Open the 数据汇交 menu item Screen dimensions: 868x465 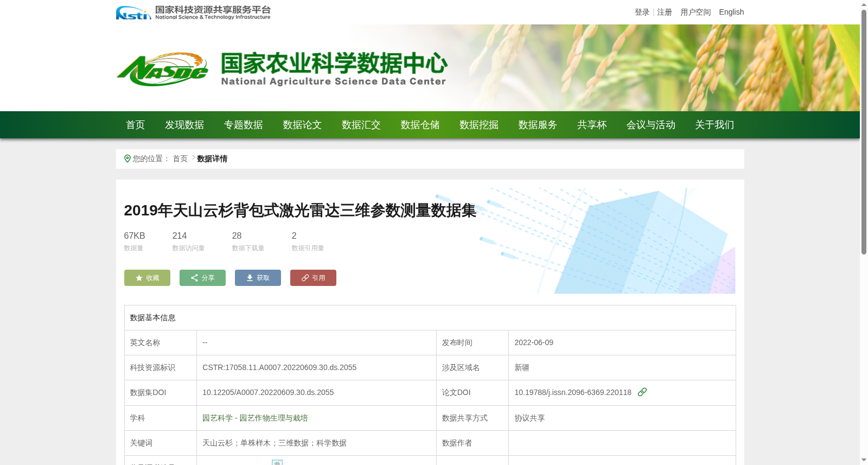(x=361, y=125)
